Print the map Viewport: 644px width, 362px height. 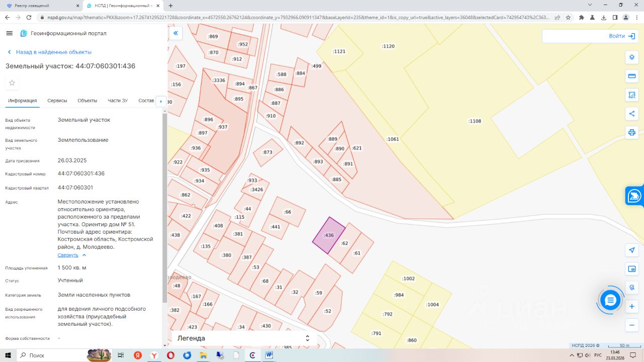tap(632, 133)
